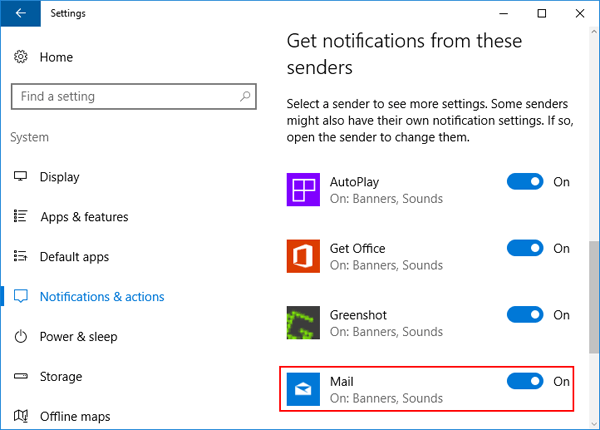Open Apps & features settings page
Image resolution: width=600 pixels, height=430 pixels.
pos(84,217)
